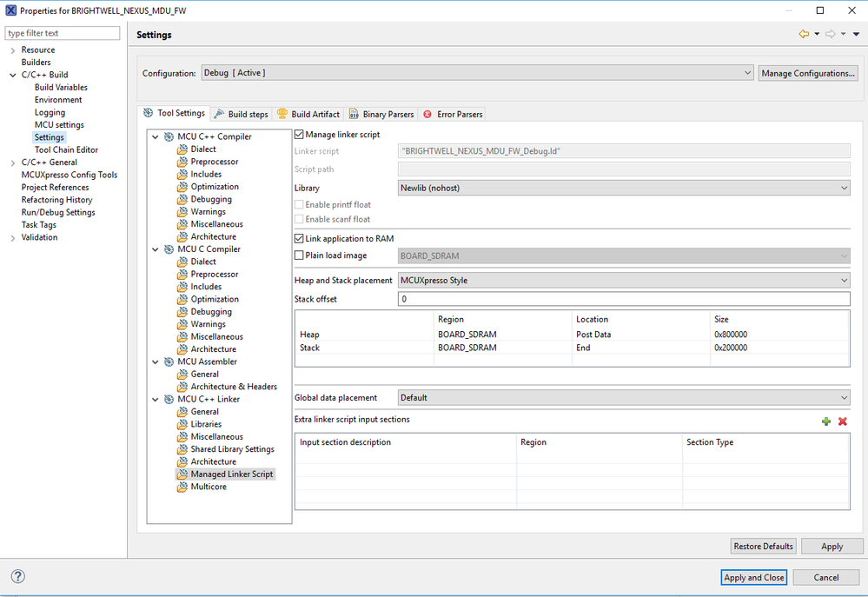
Task: Click Enable printf float checkbox
Action: (299, 205)
